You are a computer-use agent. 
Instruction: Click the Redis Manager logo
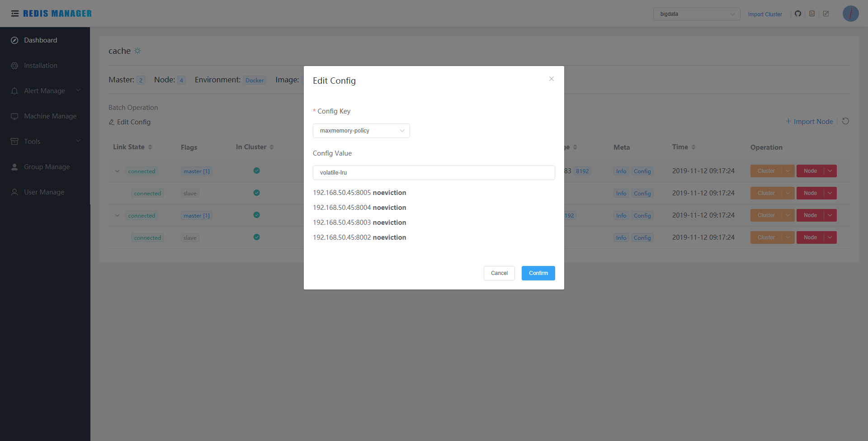[x=57, y=14]
